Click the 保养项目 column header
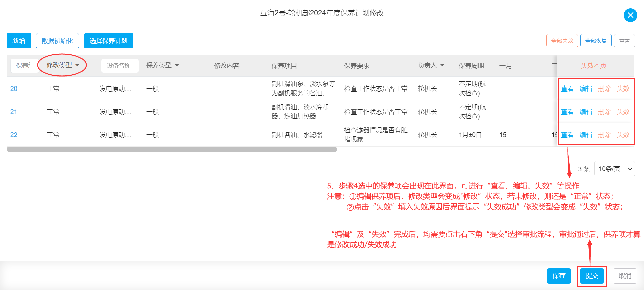The width and height of the screenshot is (644, 291). pos(284,66)
